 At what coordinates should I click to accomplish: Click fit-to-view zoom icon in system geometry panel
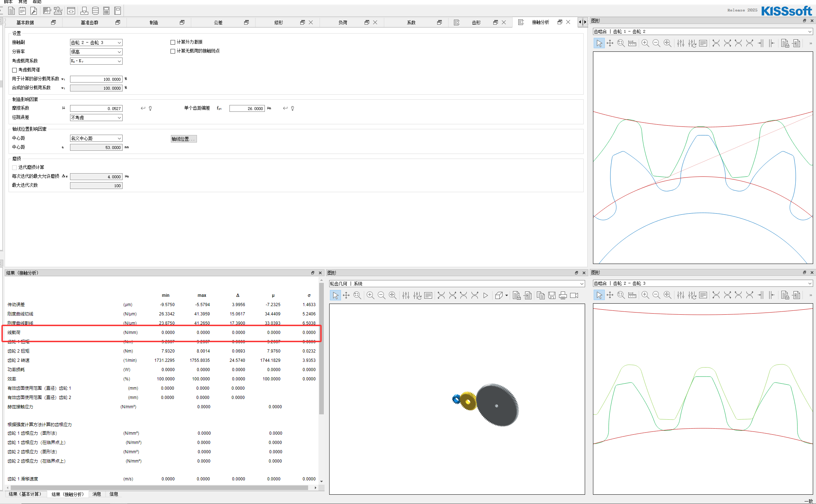[392, 295]
